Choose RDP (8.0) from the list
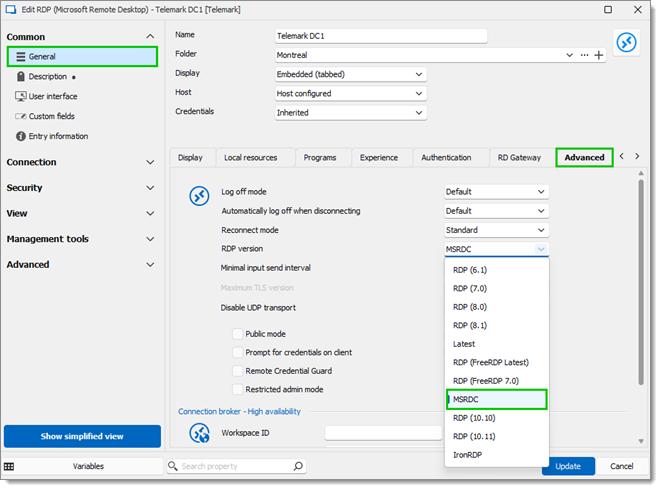This screenshot has height=490, width=661. click(497, 307)
